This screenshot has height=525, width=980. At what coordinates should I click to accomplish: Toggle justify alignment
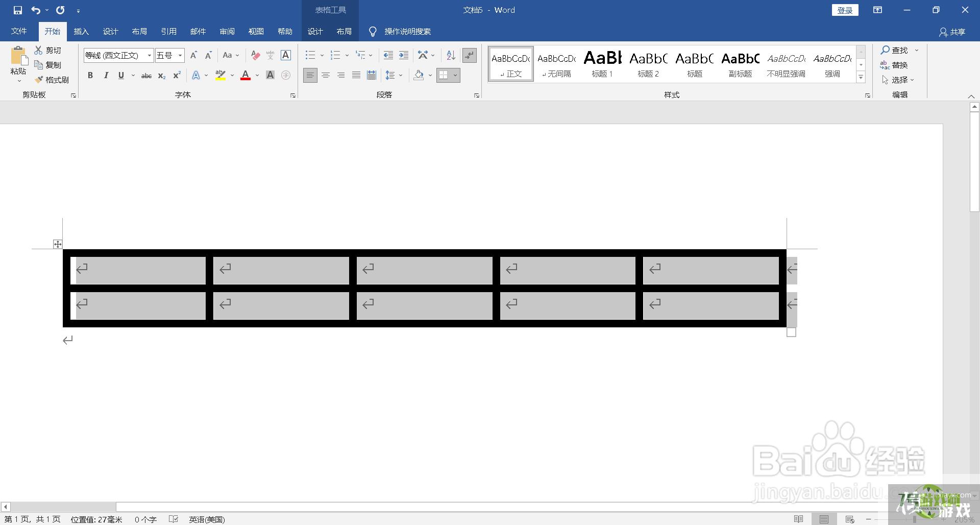pyautogui.click(x=356, y=75)
